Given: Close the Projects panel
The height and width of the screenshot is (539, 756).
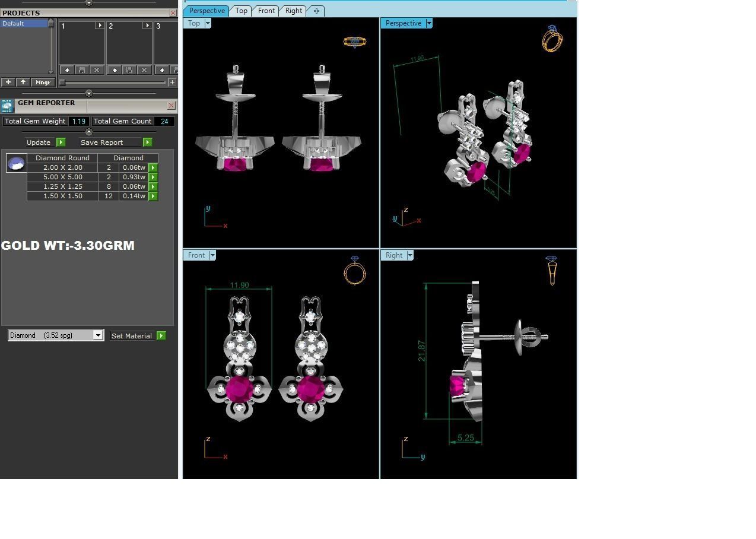Looking at the screenshot, I should click(x=173, y=12).
